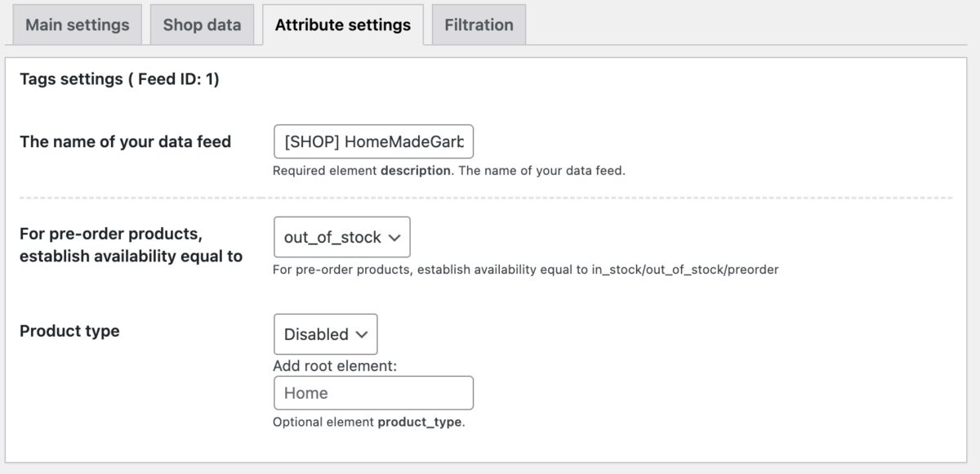Open the pre-order availability dropdown

tap(341, 236)
